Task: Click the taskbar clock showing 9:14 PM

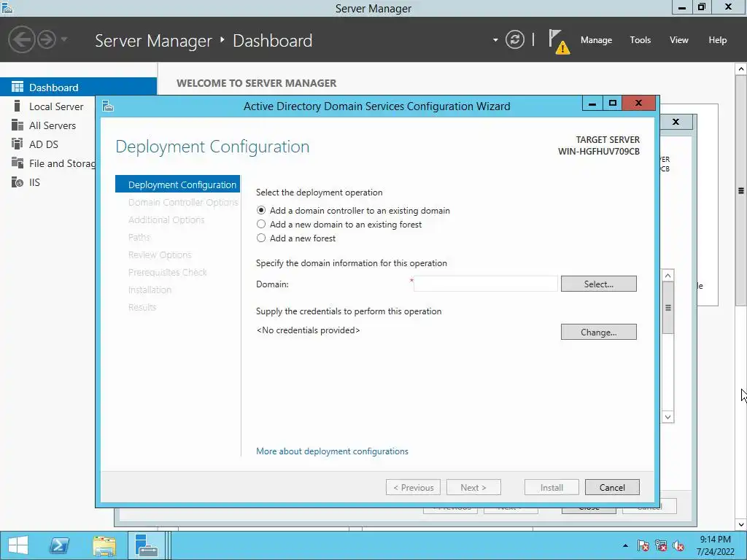Action: [715, 545]
